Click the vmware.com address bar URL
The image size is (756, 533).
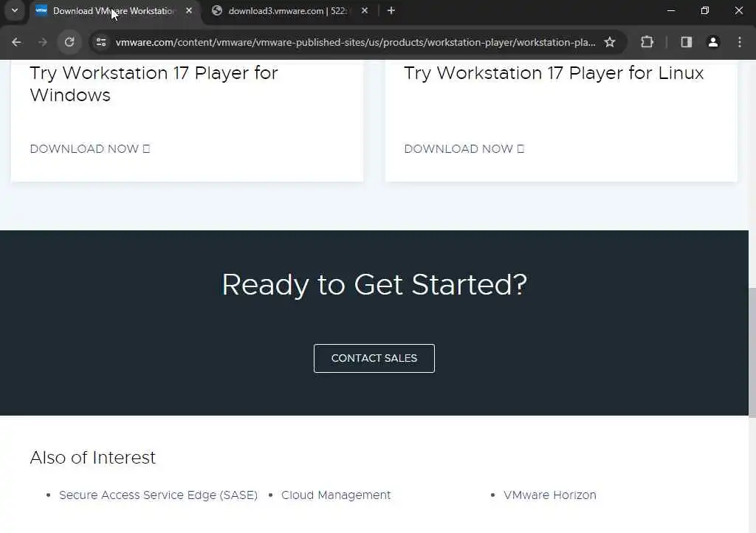click(355, 42)
